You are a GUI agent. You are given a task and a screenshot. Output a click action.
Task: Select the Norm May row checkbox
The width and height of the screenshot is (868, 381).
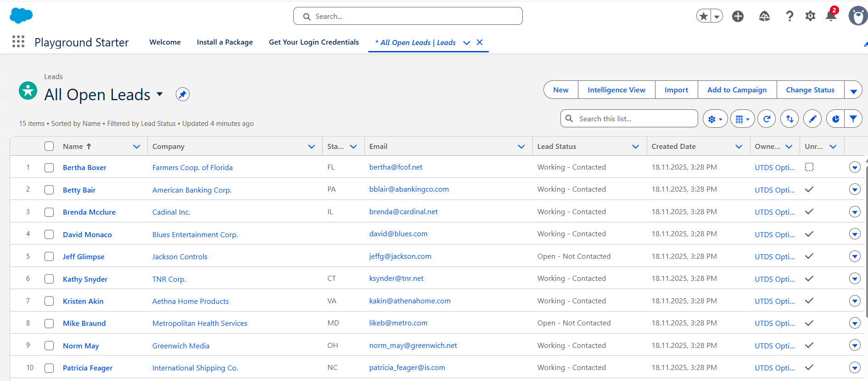tap(49, 346)
